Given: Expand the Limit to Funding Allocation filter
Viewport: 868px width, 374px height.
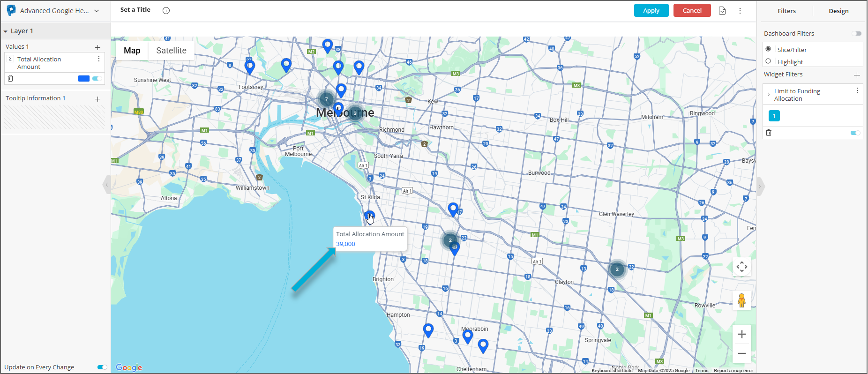Looking at the screenshot, I should (x=769, y=95).
